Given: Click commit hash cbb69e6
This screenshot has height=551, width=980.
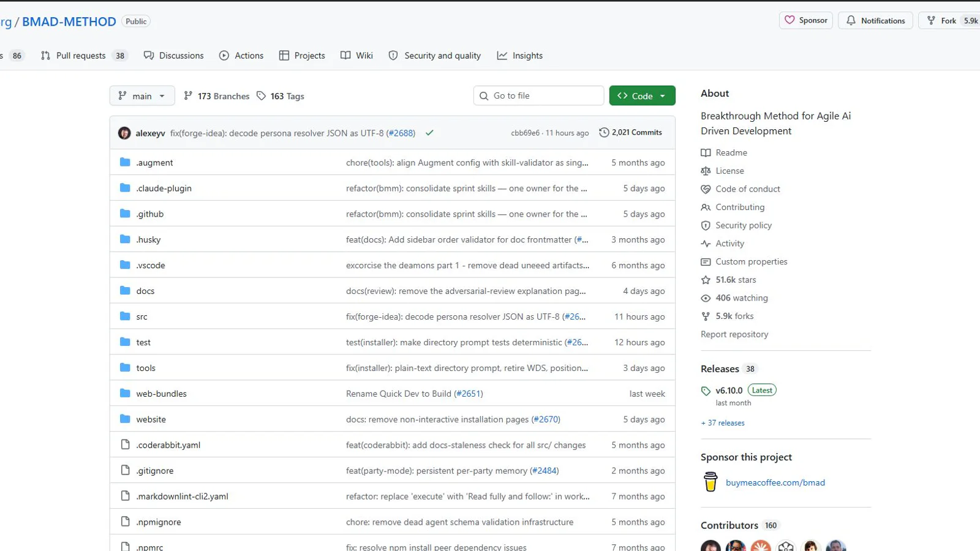Looking at the screenshot, I should [526, 133].
